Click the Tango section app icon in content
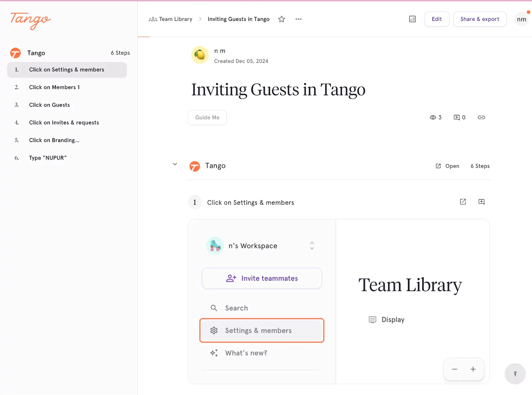This screenshot has height=395, width=532. point(195,166)
